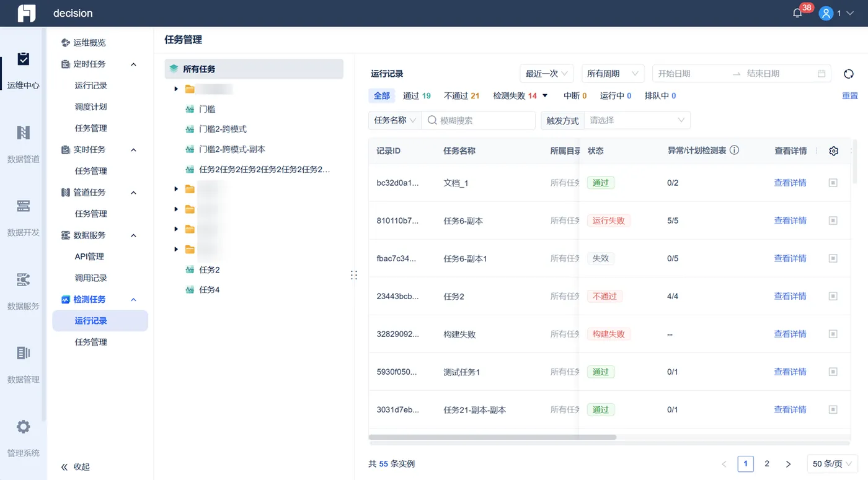Image resolution: width=868 pixels, height=480 pixels.
Task: Filter by 运行中 0 status
Action: [x=616, y=96]
